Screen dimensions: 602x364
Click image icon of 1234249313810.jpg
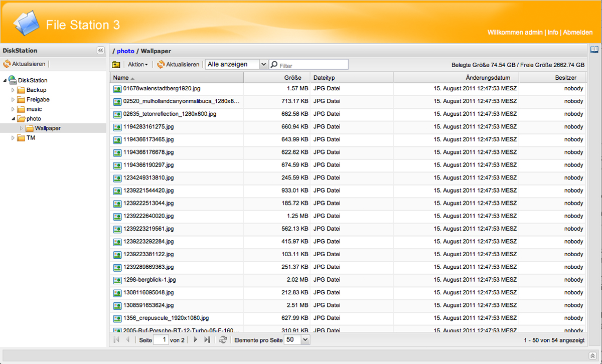[117, 178]
